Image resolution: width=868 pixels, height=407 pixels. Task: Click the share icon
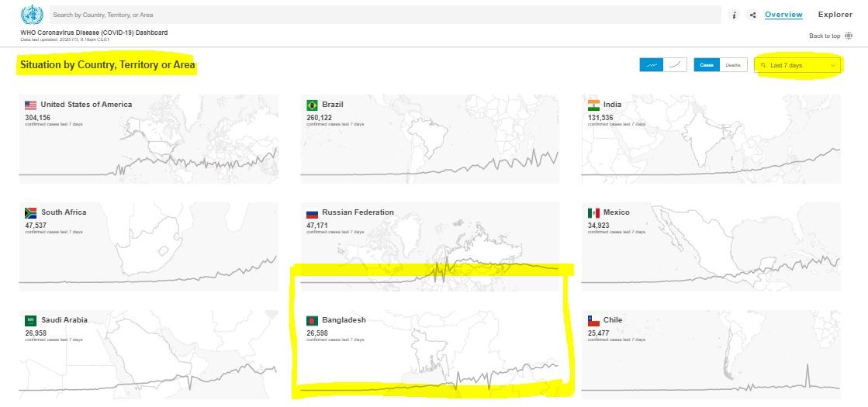click(x=752, y=15)
